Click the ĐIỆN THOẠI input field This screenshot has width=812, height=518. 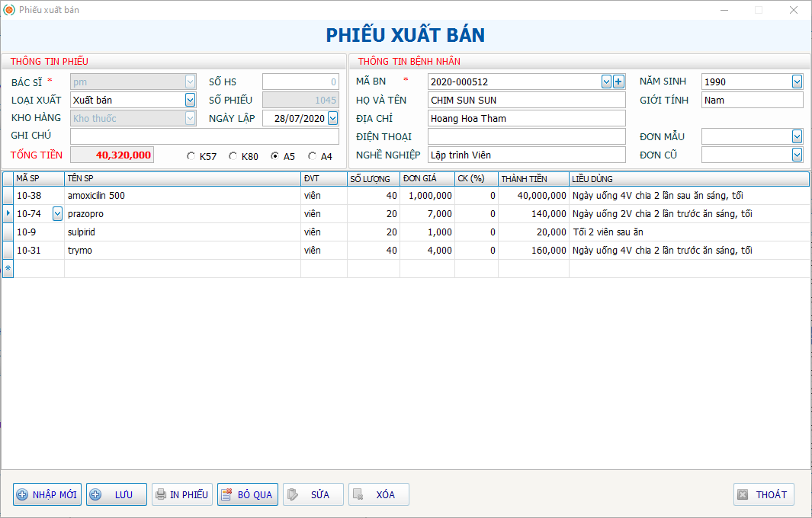pos(527,136)
